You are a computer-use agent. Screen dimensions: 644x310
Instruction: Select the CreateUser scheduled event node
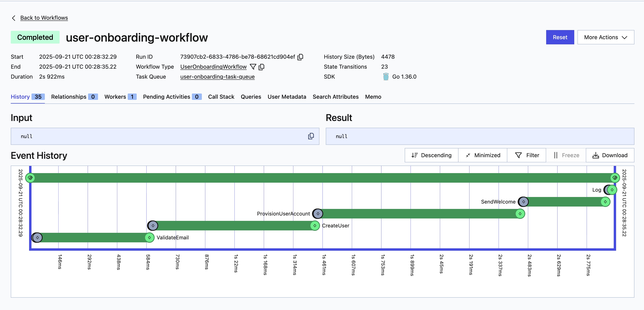[153, 226]
